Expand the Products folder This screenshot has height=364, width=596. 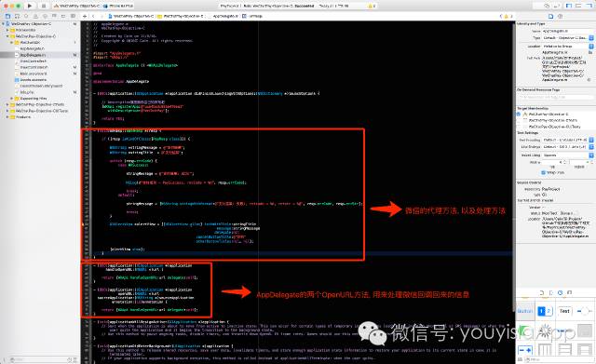(x=7, y=117)
